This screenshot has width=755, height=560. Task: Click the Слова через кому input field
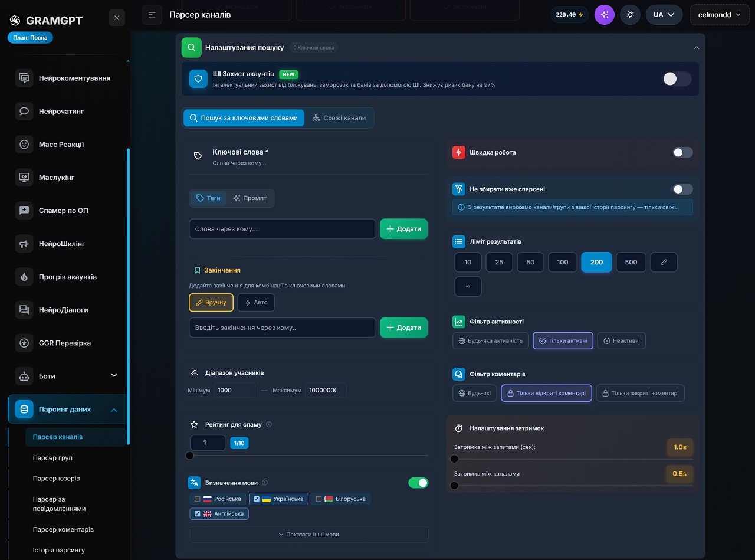click(x=283, y=229)
